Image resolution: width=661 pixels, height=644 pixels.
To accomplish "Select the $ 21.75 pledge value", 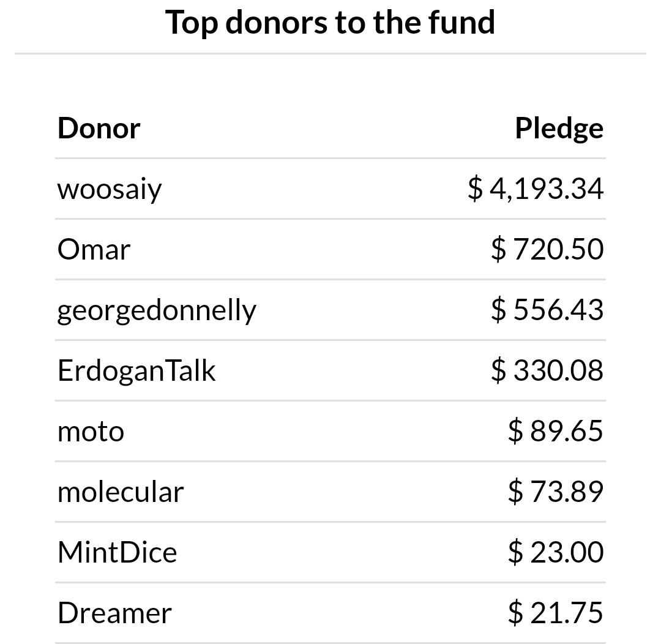I will coord(556,613).
